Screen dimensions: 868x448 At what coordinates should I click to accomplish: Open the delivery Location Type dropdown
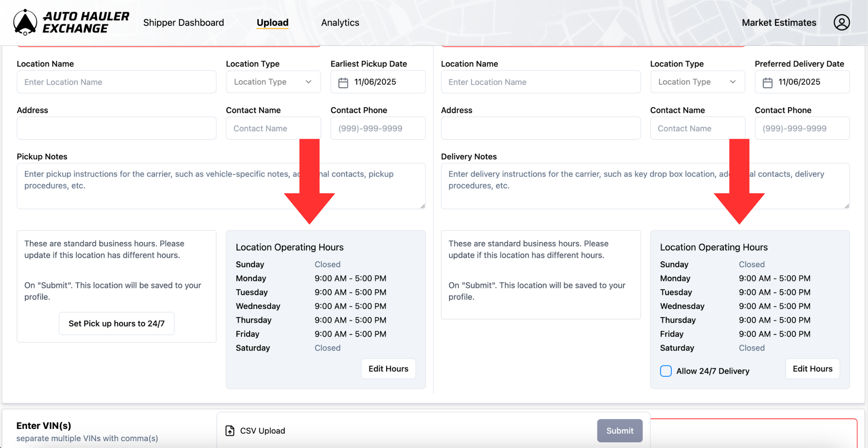[x=697, y=82]
